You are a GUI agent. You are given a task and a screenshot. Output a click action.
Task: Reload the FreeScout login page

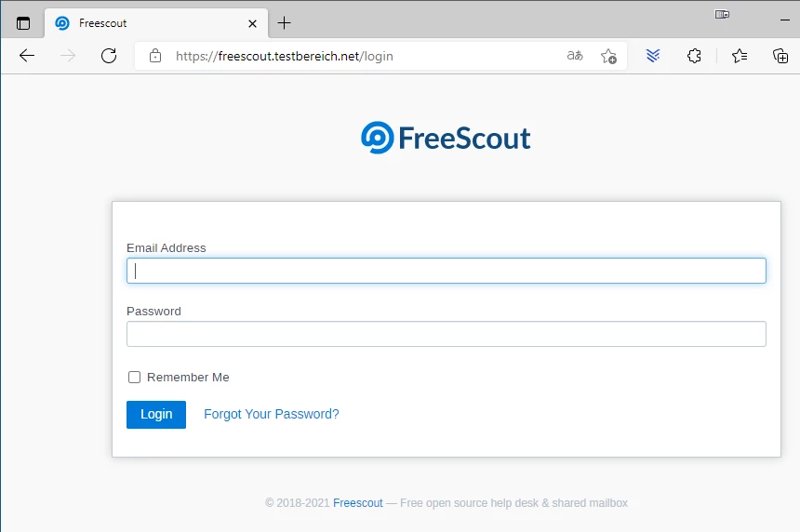109,56
